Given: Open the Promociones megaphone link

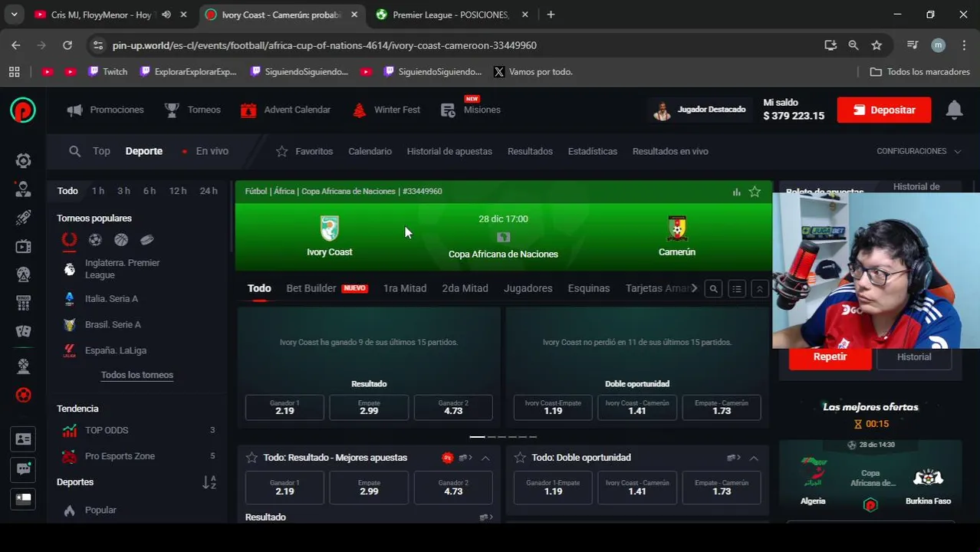Looking at the screenshot, I should (106, 110).
